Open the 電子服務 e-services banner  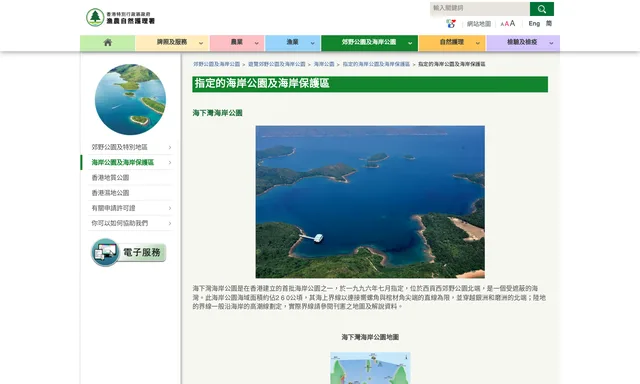coord(129,252)
